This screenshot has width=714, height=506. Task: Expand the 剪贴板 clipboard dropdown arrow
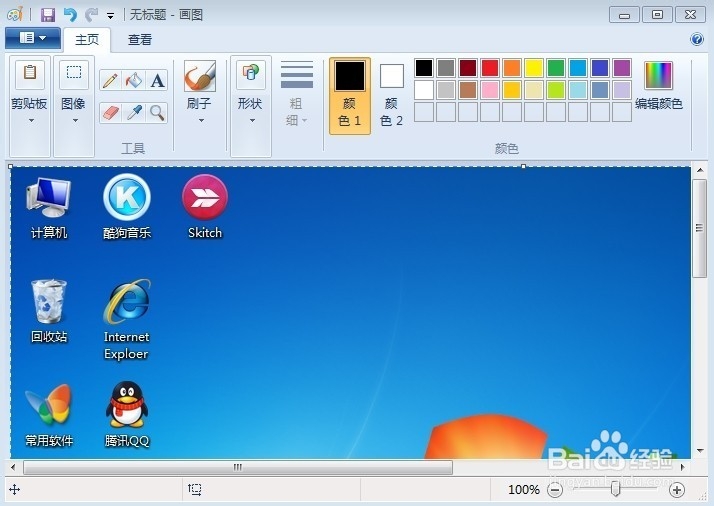tap(31, 121)
